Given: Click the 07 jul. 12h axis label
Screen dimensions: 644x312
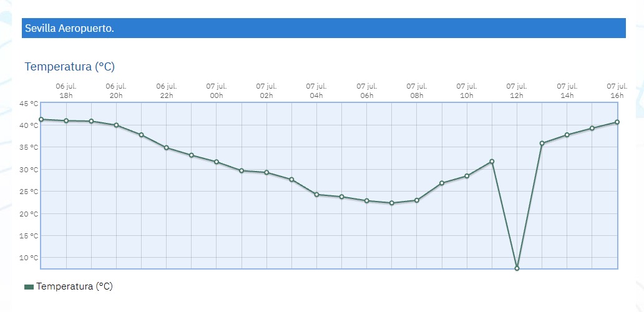Looking at the screenshot, I should [517, 90].
